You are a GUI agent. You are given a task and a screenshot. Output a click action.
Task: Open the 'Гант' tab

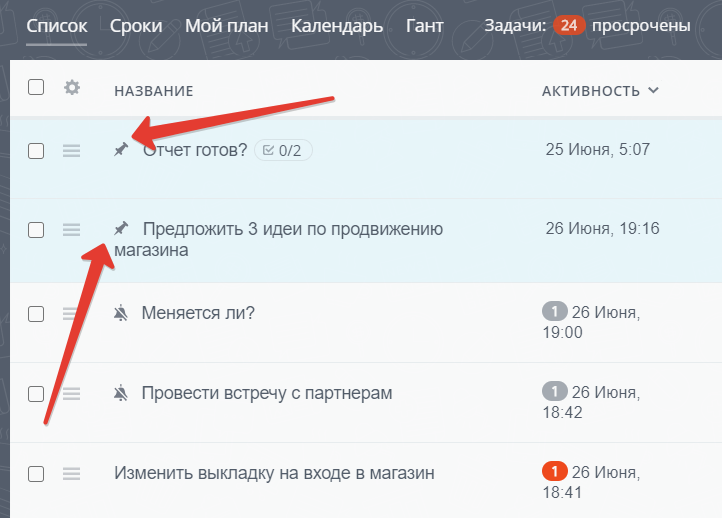click(424, 26)
